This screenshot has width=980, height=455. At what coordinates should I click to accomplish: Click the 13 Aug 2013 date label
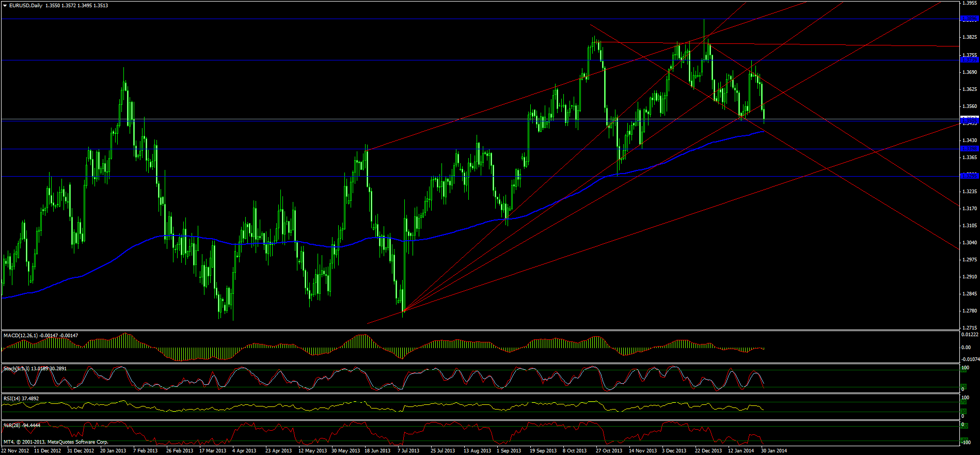click(x=477, y=451)
